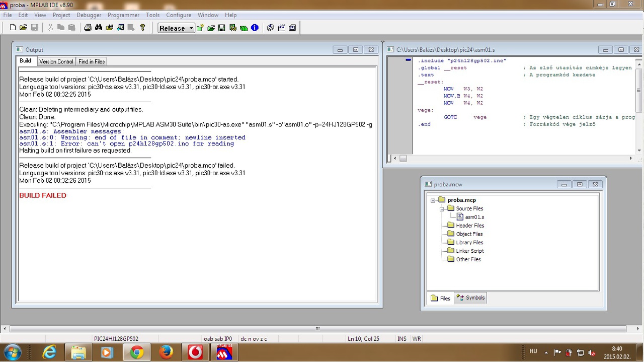The width and height of the screenshot is (644, 362).
Task: Collapse the Source Files folder node
Action: 442,208
